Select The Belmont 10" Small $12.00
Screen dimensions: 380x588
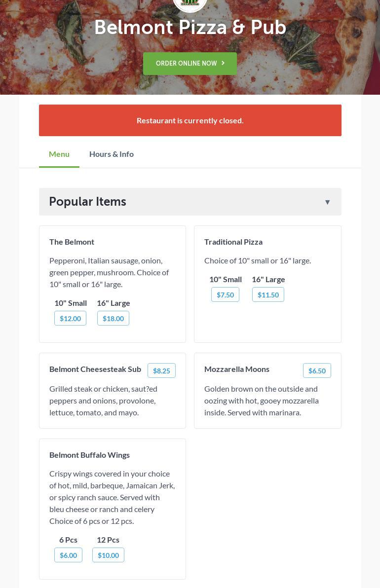(70, 318)
